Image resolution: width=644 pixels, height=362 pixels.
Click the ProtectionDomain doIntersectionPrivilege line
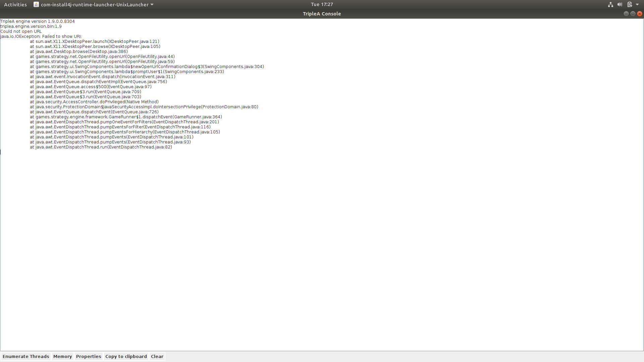click(144, 107)
